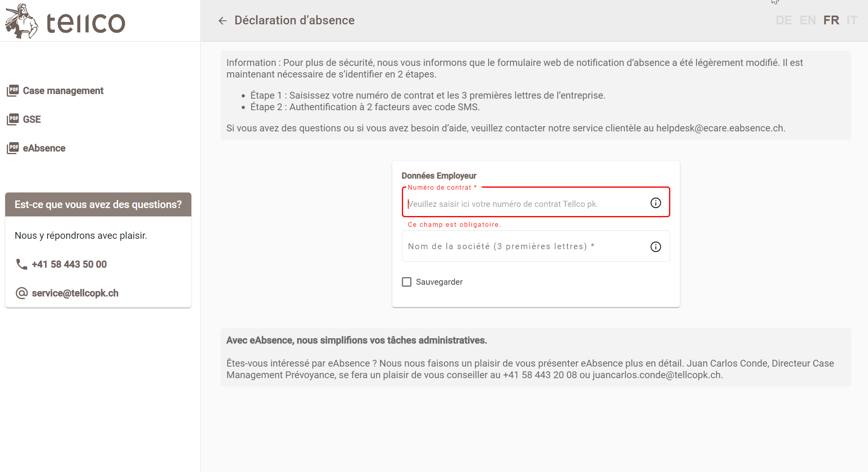868x472 pixels.
Task: Switch language to IT
Action: tap(852, 20)
